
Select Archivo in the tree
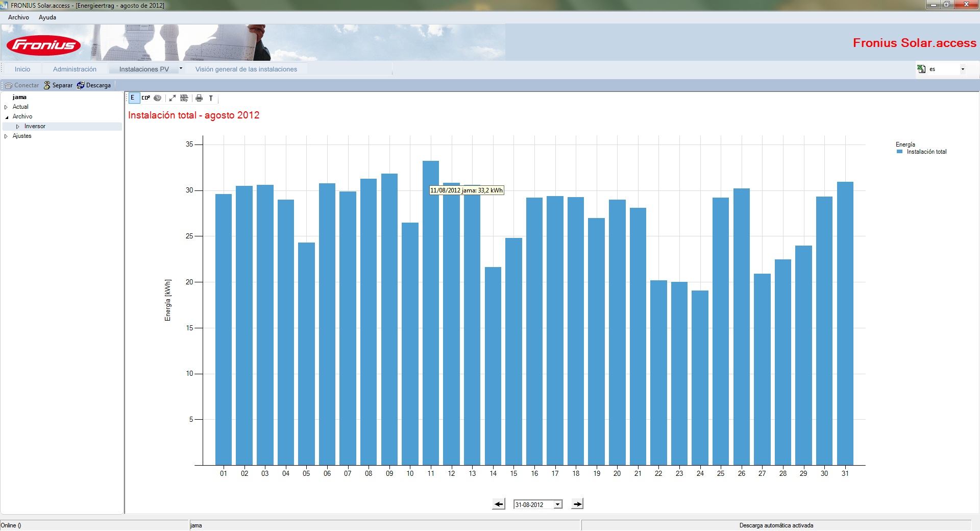coord(22,117)
